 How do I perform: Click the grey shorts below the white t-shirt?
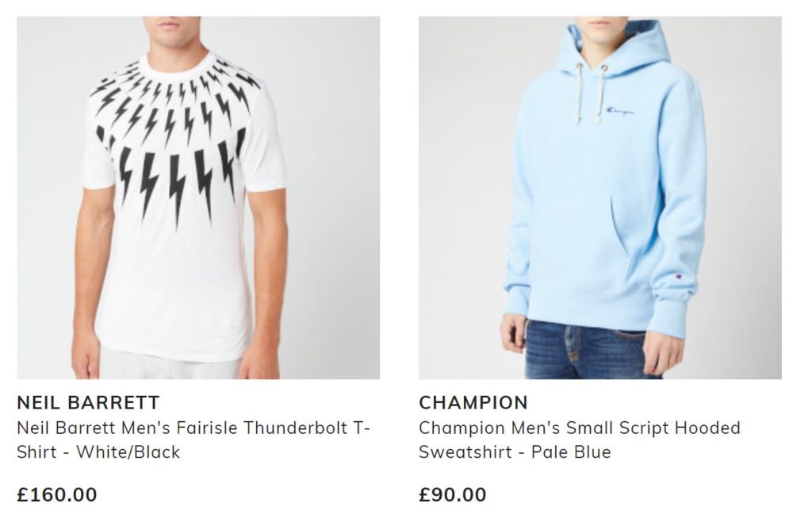click(x=170, y=364)
